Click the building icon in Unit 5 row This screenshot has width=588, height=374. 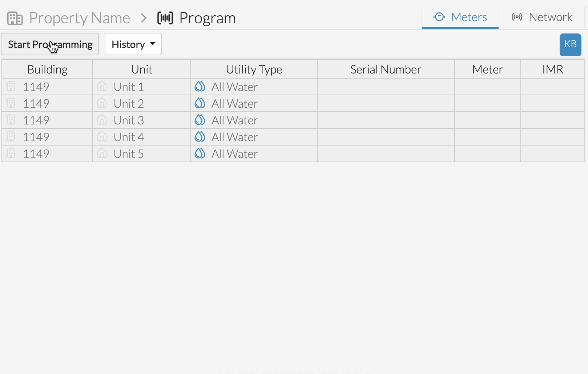click(11, 154)
